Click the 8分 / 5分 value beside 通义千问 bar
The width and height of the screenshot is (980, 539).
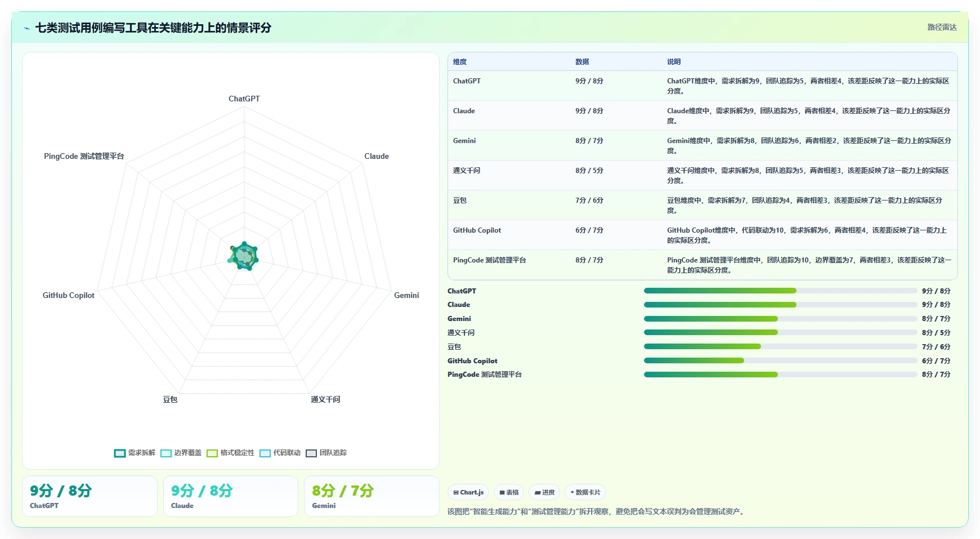pos(936,333)
